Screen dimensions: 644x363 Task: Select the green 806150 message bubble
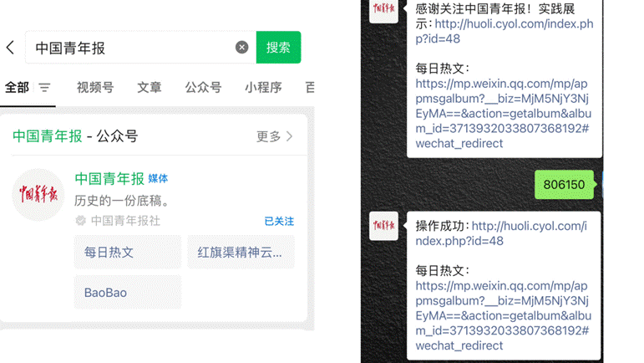coord(564,184)
